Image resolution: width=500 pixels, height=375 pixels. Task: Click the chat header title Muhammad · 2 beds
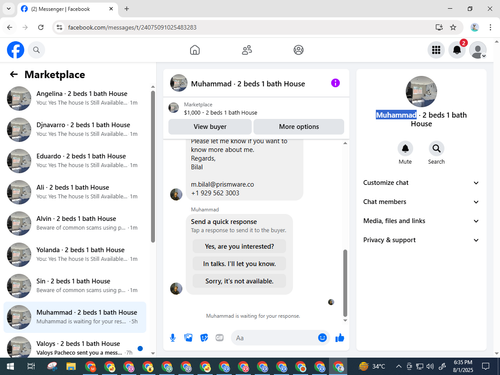[248, 84]
